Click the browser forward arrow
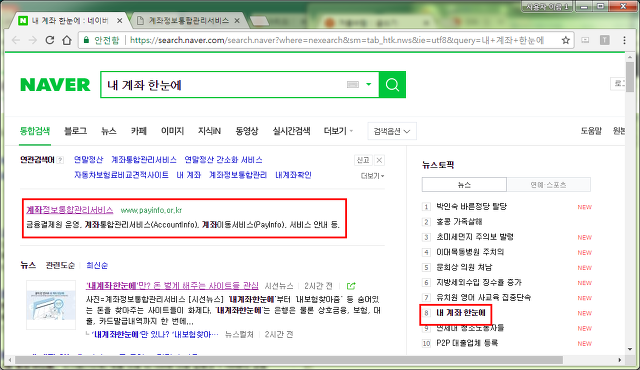Screen dimensions: 640x370 (x=33, y=40)
